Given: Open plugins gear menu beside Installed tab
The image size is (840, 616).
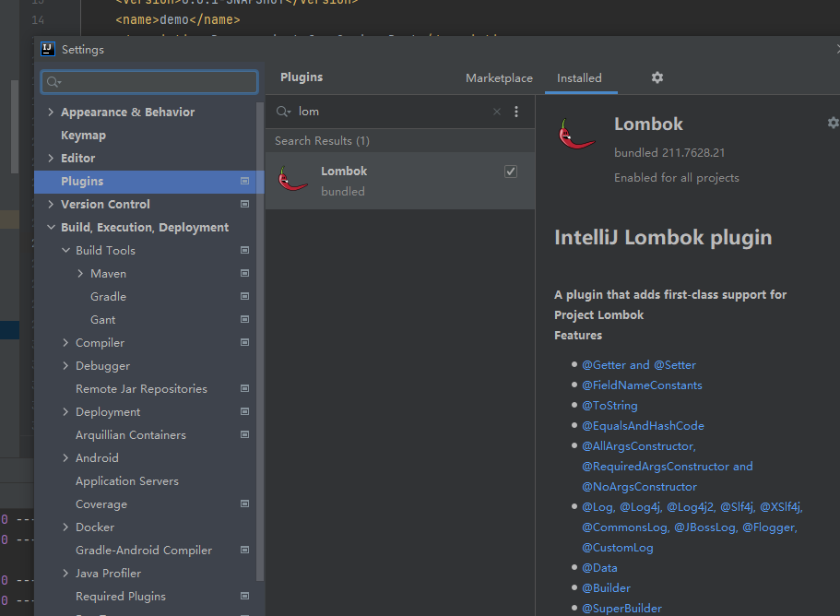Looking at the screenshot, I should (657, 77).
